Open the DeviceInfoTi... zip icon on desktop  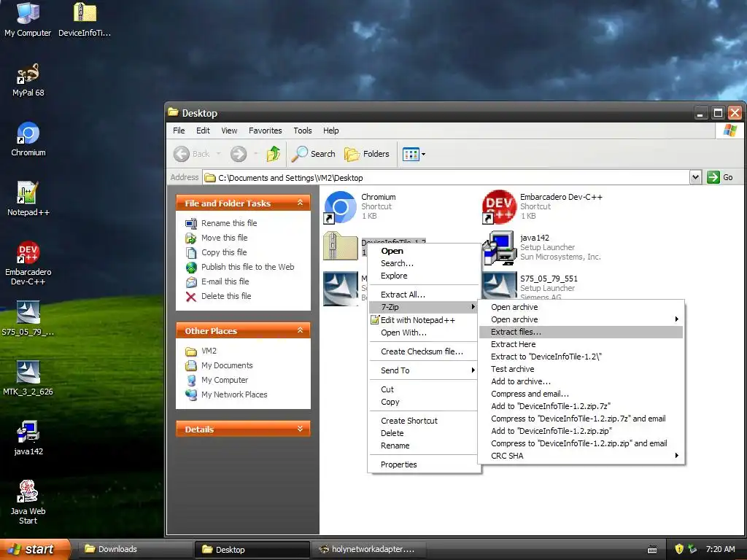coord(85,19)
